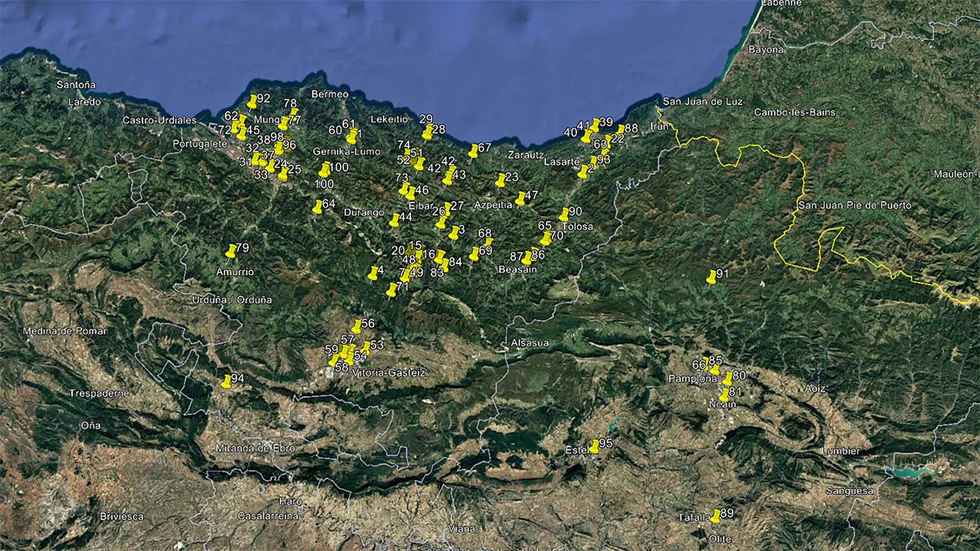Select the pushpin numbered 23
Viewport: 980px width, 551px height.
coord(501,180)
